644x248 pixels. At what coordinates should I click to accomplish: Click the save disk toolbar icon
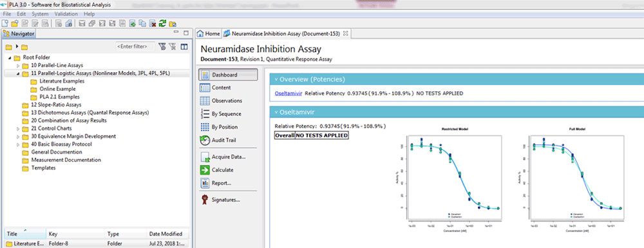coord(82,23)
